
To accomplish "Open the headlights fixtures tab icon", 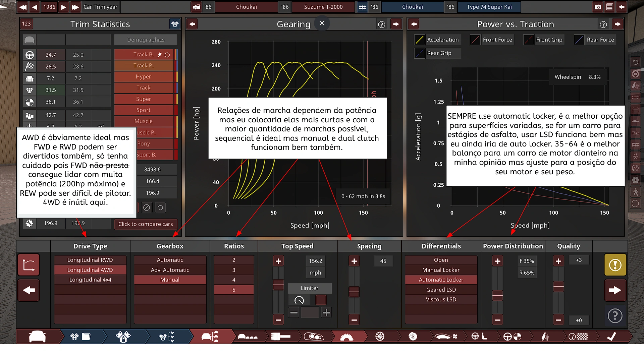I will (x=313, y=337).
